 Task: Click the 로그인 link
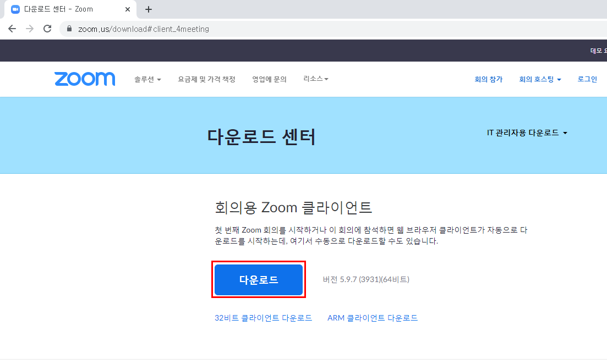click(x=587, y=79)
